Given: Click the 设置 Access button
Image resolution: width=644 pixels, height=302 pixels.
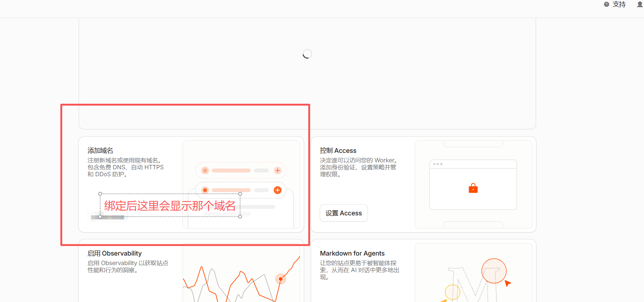Looking at the screenshot, I should coord(344,213).
